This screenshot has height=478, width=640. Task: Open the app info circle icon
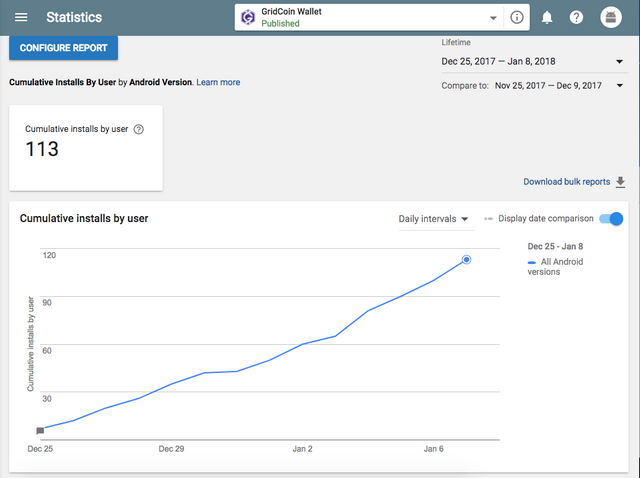(516, 18)
